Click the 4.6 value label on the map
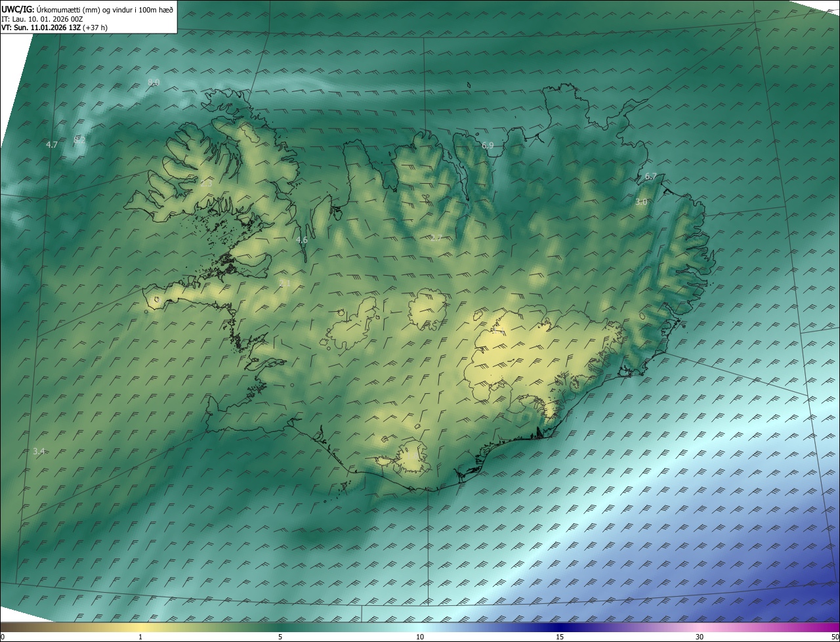840x642 pixels. (301, 240)
